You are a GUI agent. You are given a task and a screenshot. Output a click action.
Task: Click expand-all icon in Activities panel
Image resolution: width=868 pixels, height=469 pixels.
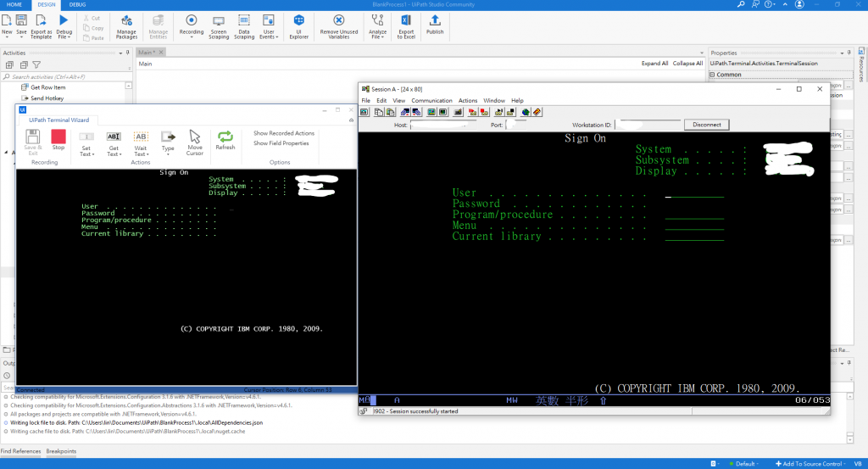point(9,65)
